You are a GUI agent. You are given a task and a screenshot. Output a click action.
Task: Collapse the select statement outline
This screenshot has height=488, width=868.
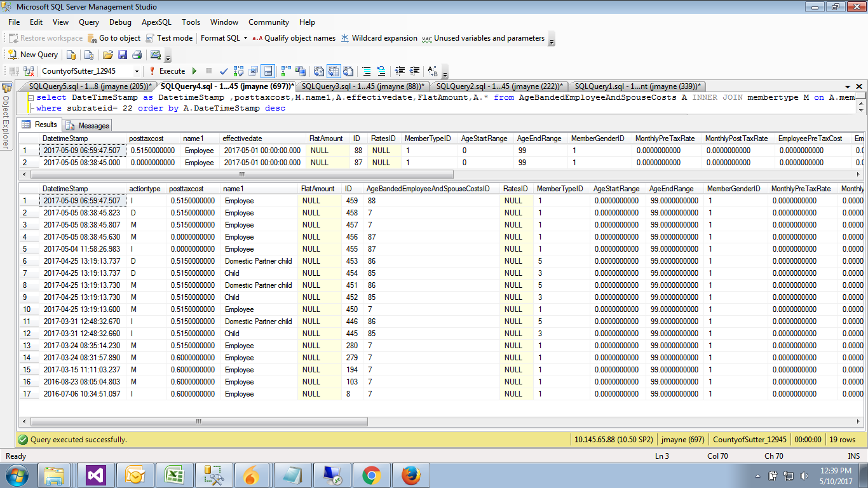32,98
